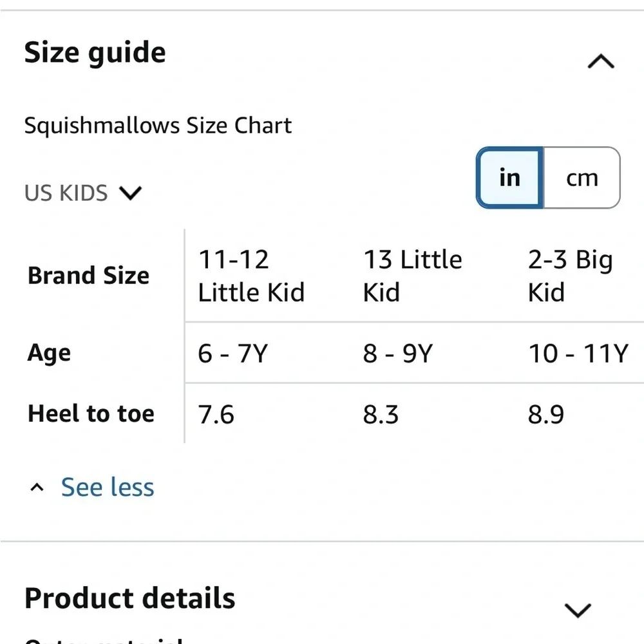Collapse the Size guide heading

click(x=95, y=53)
